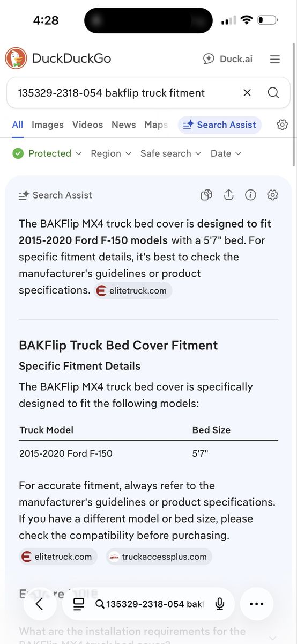297x644 pixels.
Task: Tap the microphone voice search icon
Action: (219, 604)
